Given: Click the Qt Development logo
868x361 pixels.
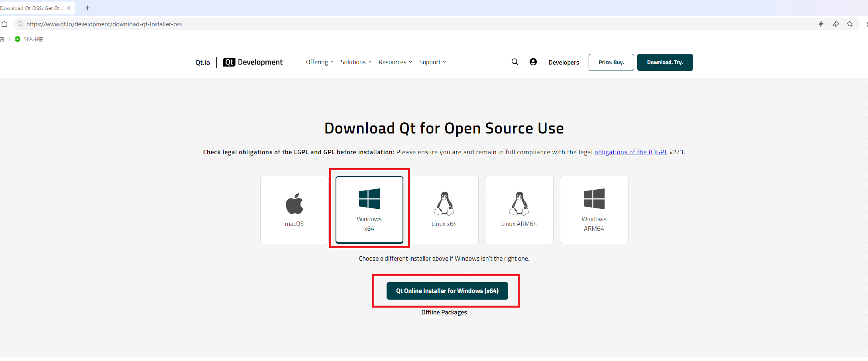Looking at the screenshot, I should [x=253, y=62].
